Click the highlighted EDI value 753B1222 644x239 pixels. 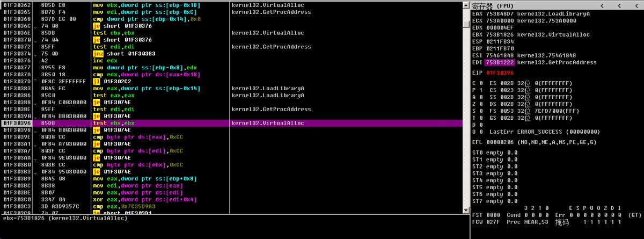click(501, 62)
